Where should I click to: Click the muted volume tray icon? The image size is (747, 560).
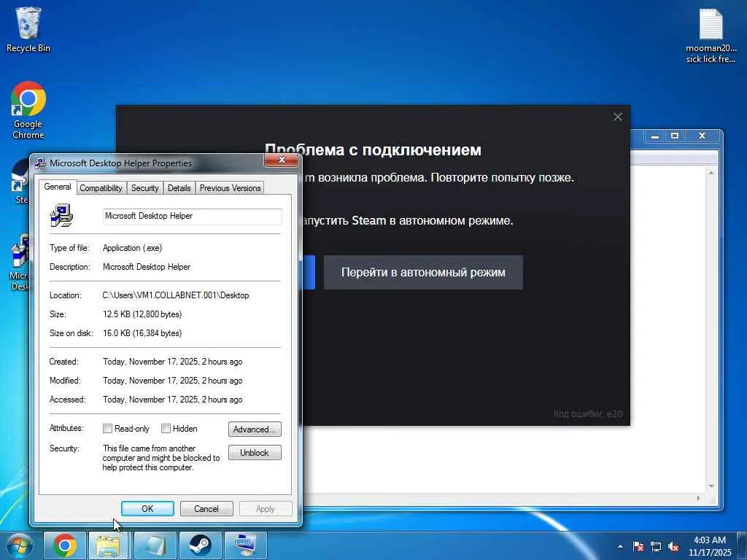pyautogui.click(x=673, y=546)
